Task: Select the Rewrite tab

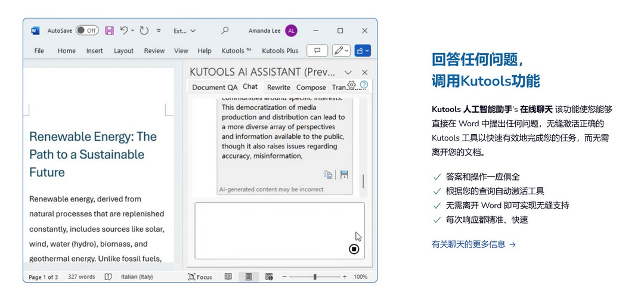Action: coord(278,87)
